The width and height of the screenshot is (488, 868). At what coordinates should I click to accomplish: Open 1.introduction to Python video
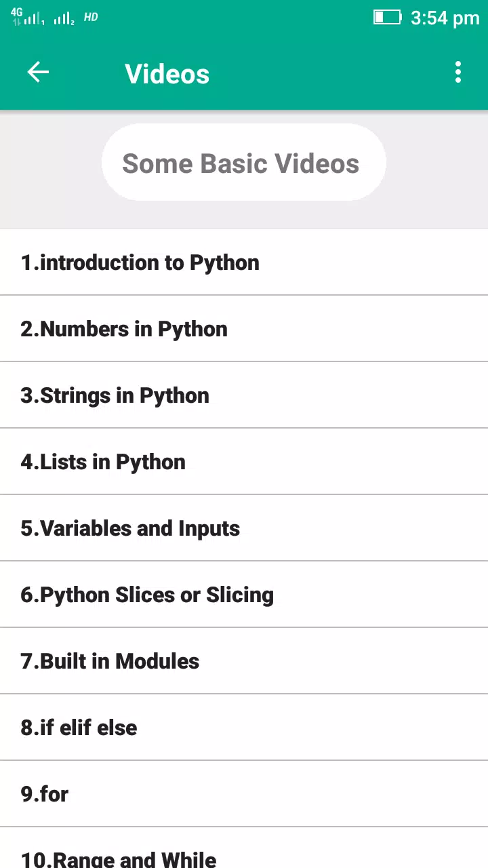(244, 262)
